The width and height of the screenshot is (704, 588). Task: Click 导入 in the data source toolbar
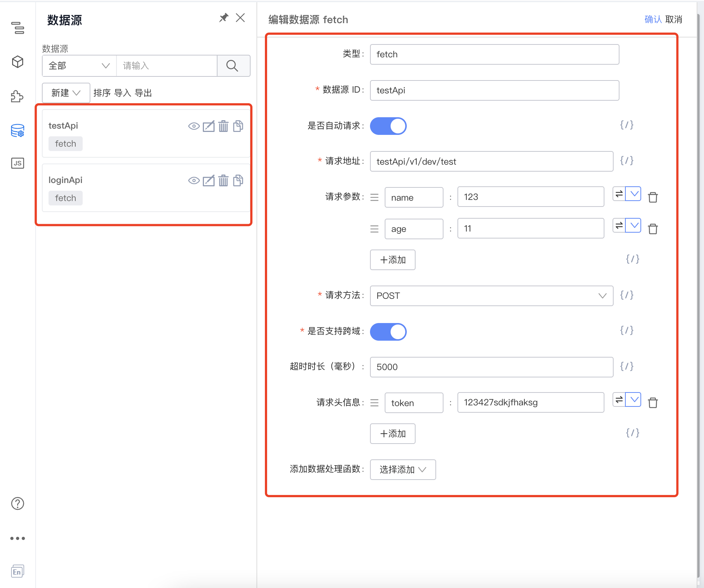[122, 93]
